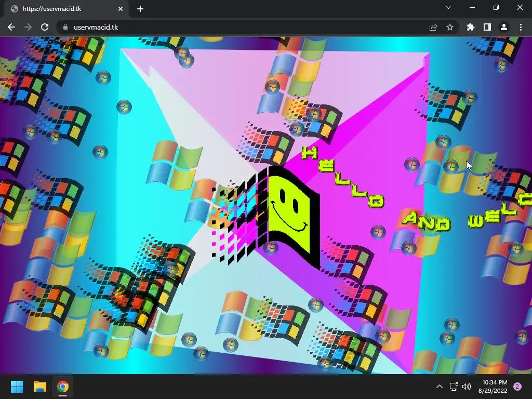This screenshot has width=532, height=399.
Task: Open the notification badge showing 2
Action: (x=517, y=387)
